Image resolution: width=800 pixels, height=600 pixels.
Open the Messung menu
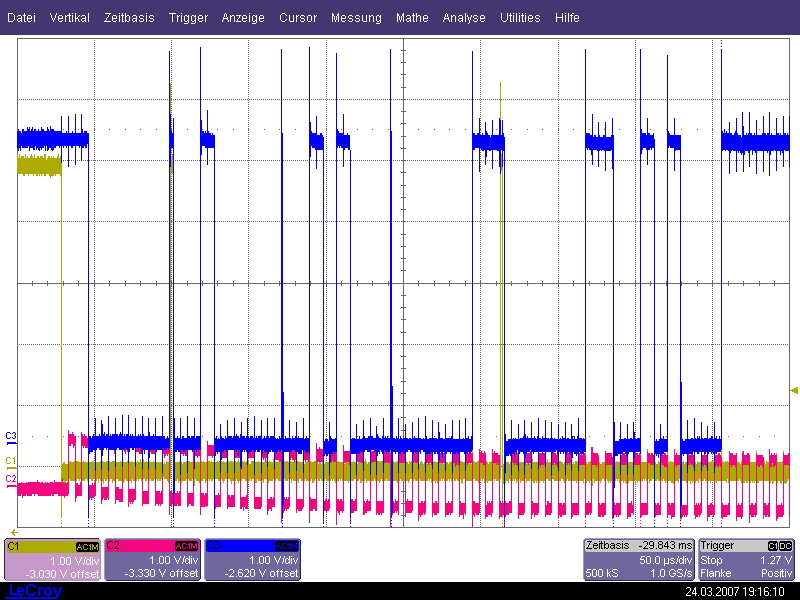(x=356, y=18)
